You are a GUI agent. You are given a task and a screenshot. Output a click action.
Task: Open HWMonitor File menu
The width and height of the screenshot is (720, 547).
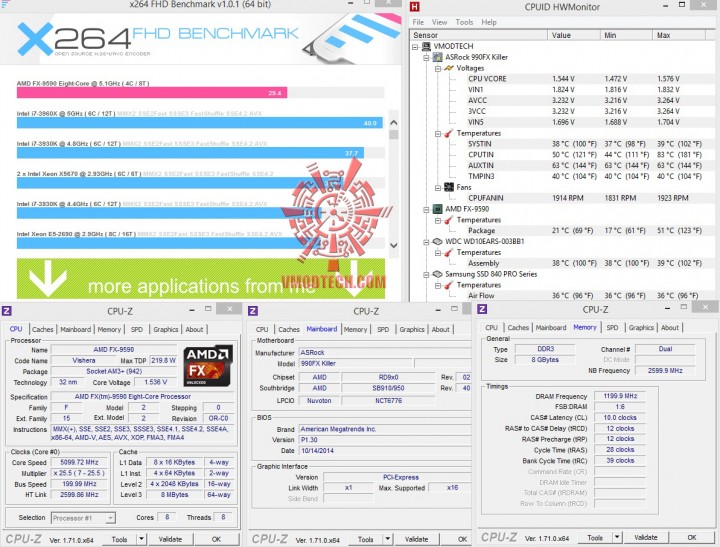pyautogui.click(x=418, y=22)
